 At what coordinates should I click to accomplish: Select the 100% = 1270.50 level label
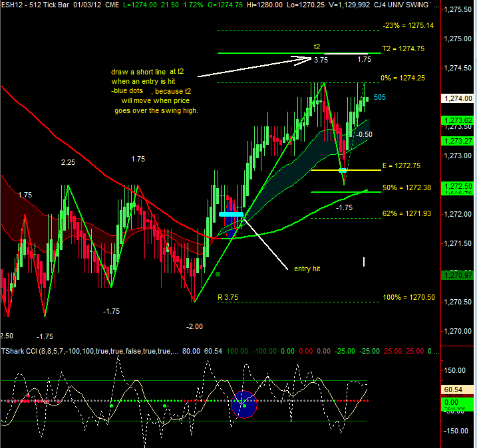point(408,297)
